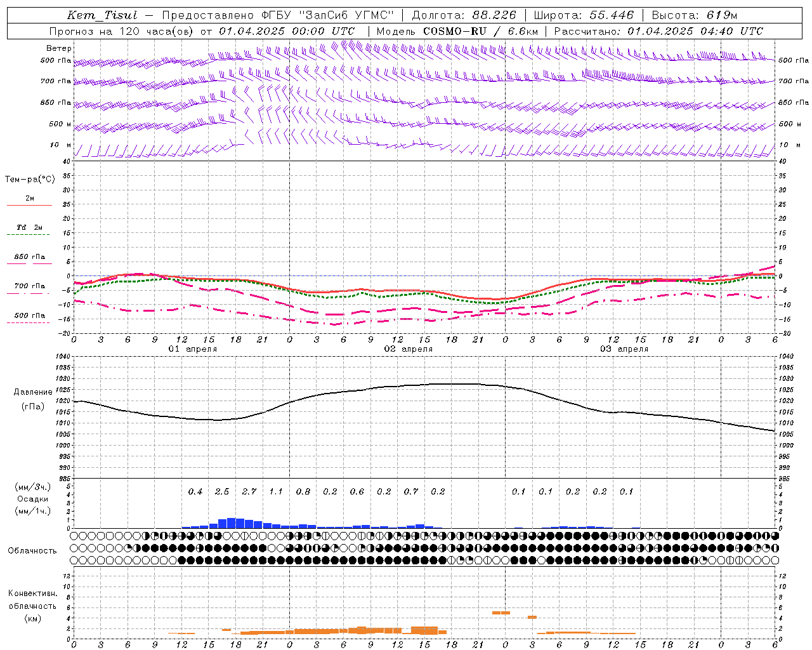This screenshot has height=650, width=812.
Task: Click the 0.7 three-hour precipitation value
Action: tap(411, 491)
